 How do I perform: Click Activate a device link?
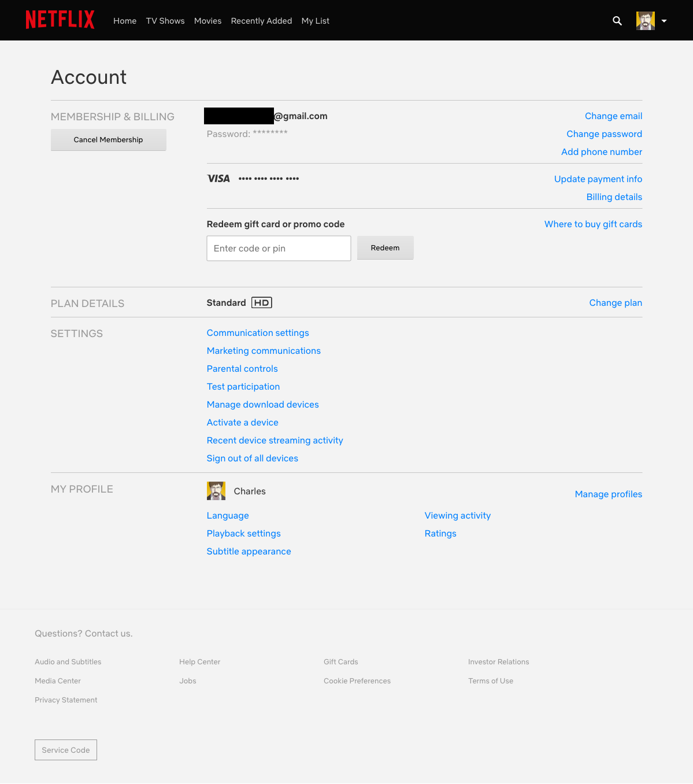point(243,423)
